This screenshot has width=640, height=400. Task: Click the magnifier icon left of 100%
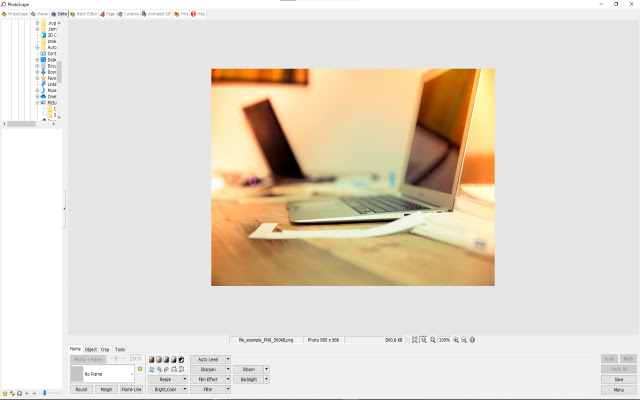click(433, 340)
